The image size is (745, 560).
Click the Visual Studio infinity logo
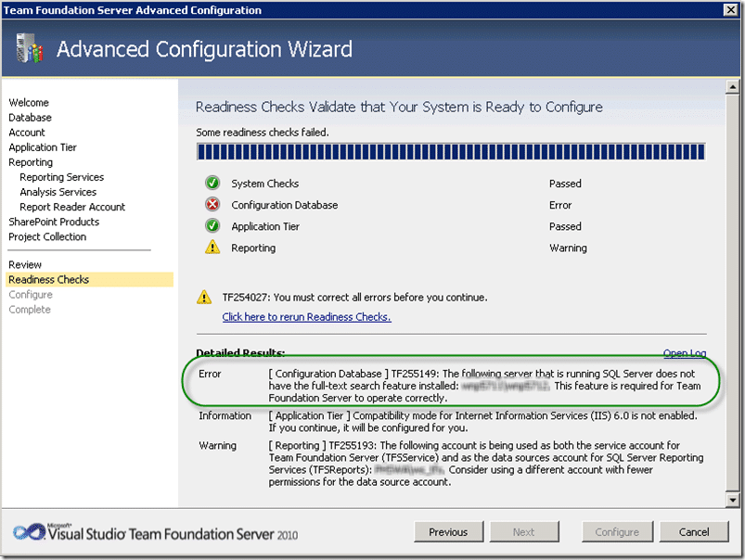click(x=28, y=532)
